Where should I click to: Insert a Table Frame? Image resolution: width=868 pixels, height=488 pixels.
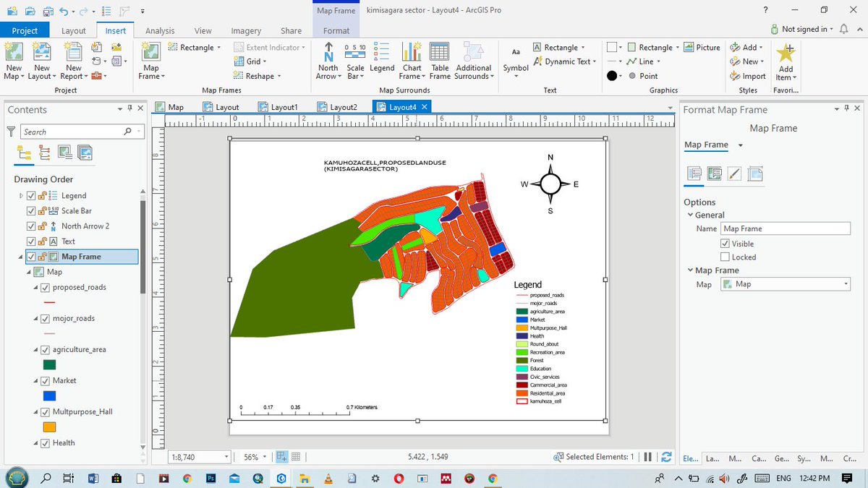pyautogui.click(x=440, y=61)
